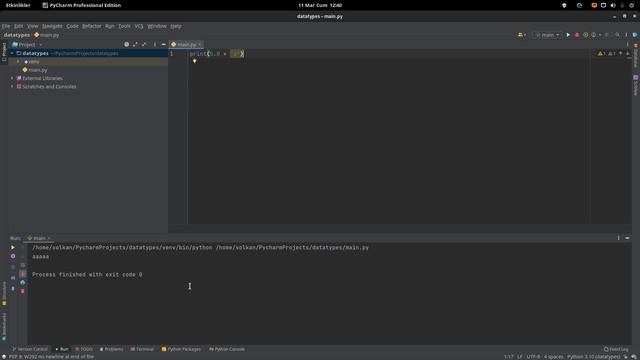Open the Project view dropdown
The height and width of the screenshot is (360, 640).
[27, 44]
